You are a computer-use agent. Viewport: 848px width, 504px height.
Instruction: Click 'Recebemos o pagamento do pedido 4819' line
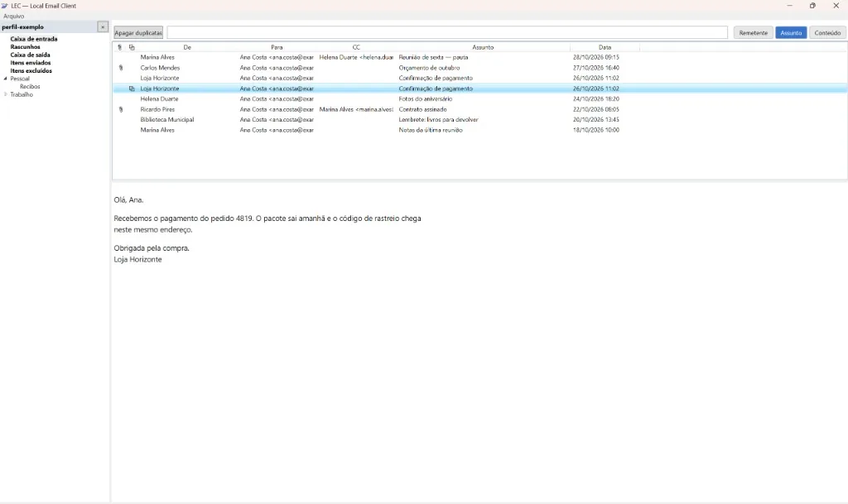pyautogui.click(x=267, y=218)
